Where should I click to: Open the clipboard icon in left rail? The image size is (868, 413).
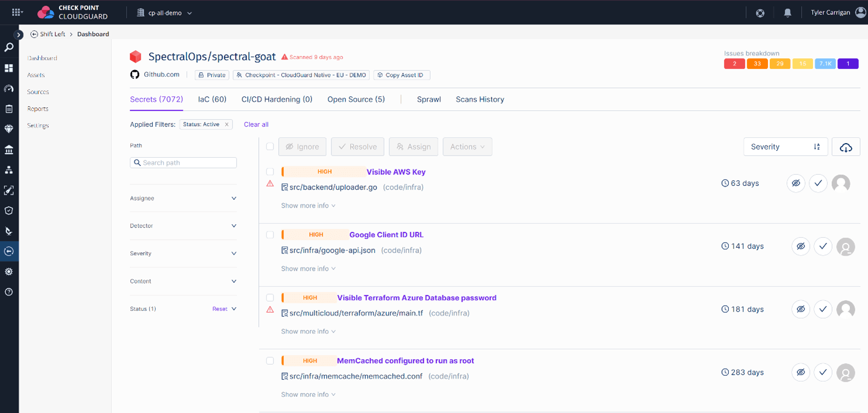9,109
